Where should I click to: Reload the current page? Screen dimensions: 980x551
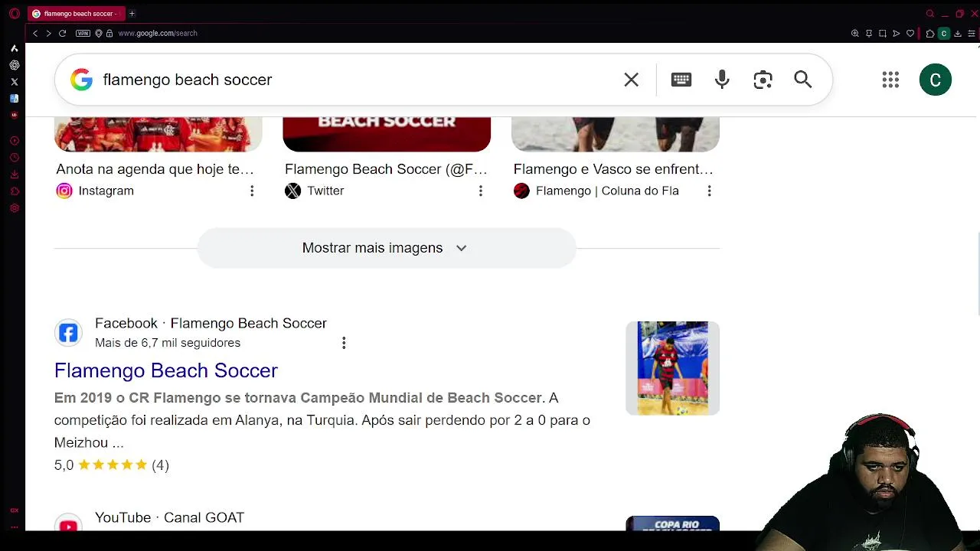pyautogui.click(x=63, y=34)
